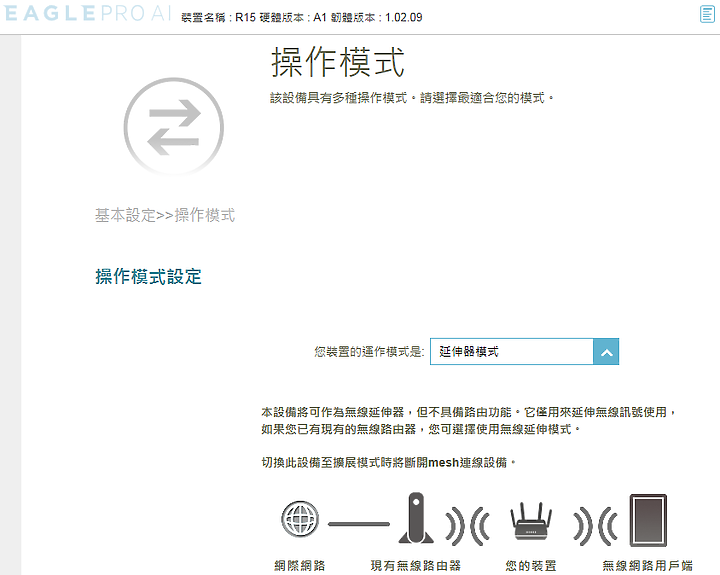Click the mesh disconnection warning text
This screenshot has width=720, height=575.
tap(388, 462)
